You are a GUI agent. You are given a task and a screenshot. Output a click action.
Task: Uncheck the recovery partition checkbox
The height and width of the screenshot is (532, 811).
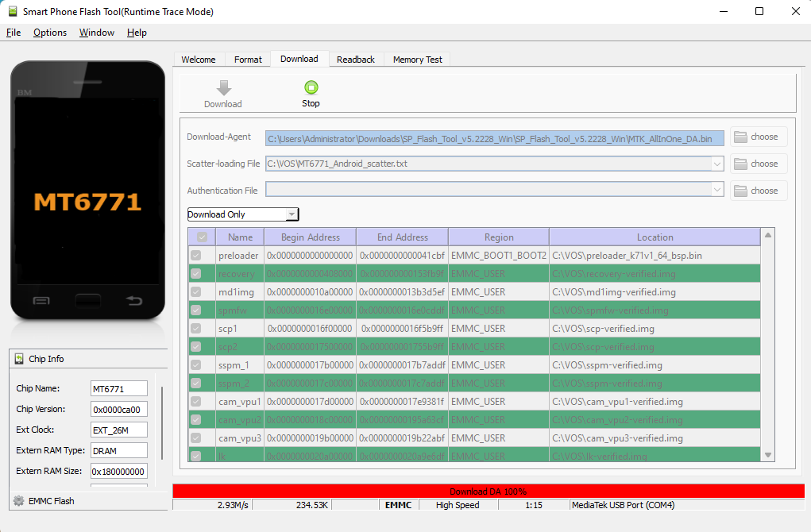[195, 274]
